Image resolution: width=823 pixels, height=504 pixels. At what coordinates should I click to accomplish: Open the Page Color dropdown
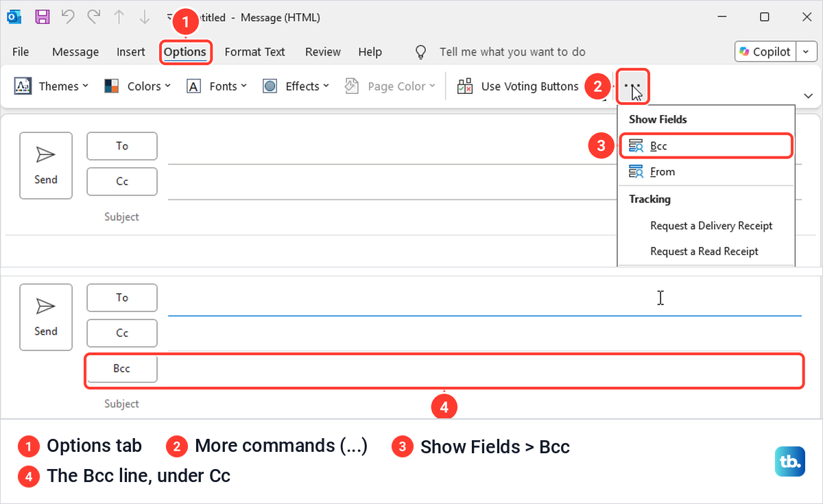tap(390, 86)
